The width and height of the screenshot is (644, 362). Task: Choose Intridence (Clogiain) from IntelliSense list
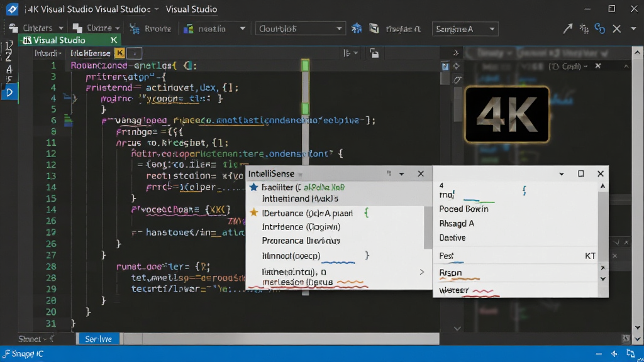pyautogui.click(x=301, y=226)
